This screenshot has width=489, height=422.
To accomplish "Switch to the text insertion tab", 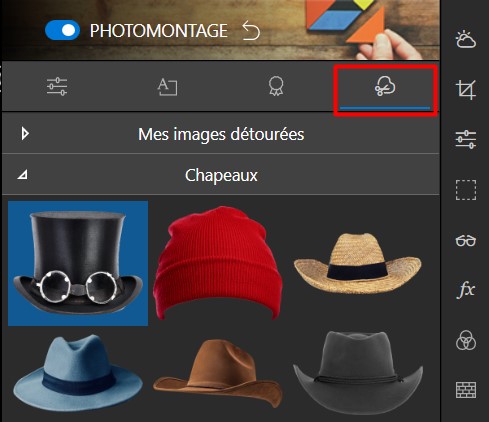I will click(167, 87).
